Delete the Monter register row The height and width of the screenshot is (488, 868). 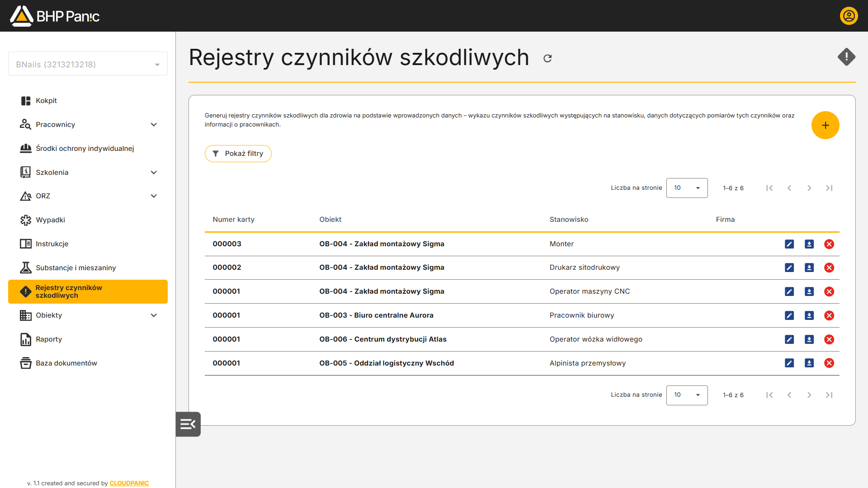click(x=829, y=244)
